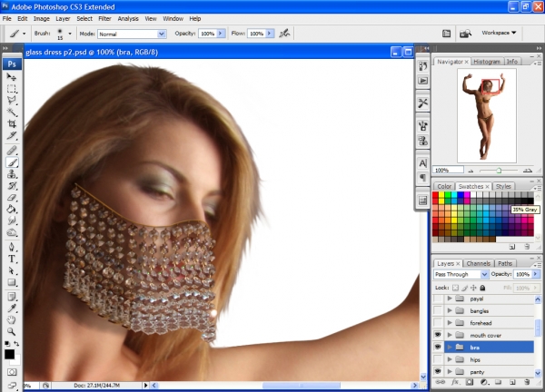Select the Path Selection tool
Viewport: 545px width, 392px height.
coord(12,270)
